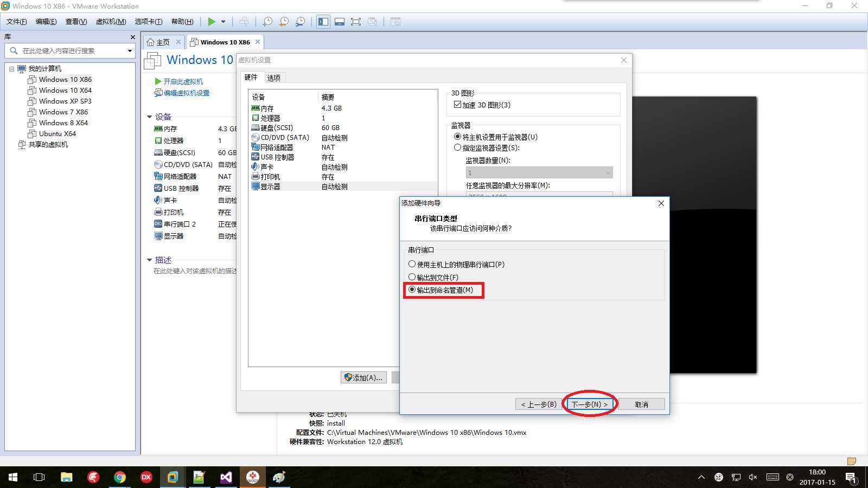This screenshot has height=488, width=868.
Task: Select Ubuntu X64 in the library tree
Action: tap(58, 134)
